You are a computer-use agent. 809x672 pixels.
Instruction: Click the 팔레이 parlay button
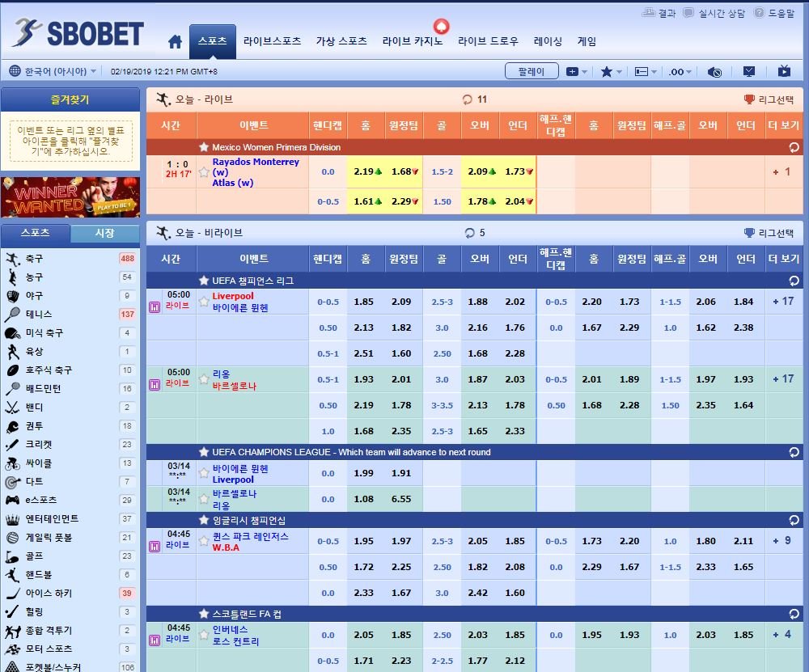click(x=532, y=71)
